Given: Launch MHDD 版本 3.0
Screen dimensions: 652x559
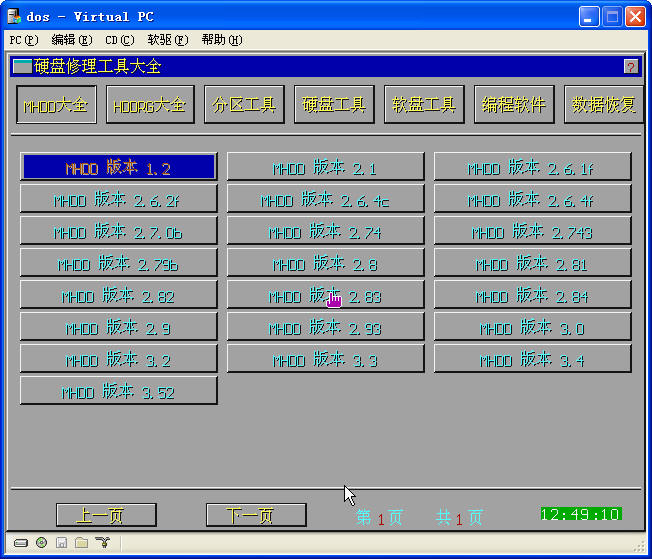Looking at the screenshot, I should [532, 327].
